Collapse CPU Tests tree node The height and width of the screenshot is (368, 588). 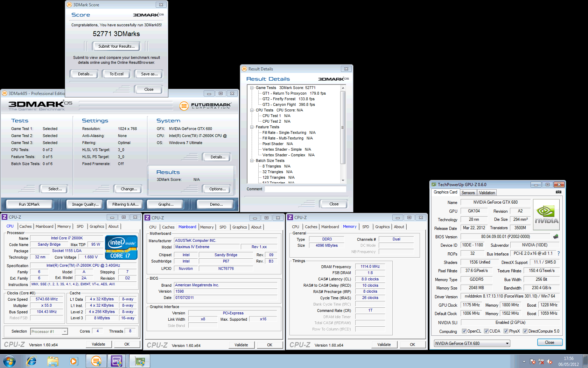[x=252, y=110]
